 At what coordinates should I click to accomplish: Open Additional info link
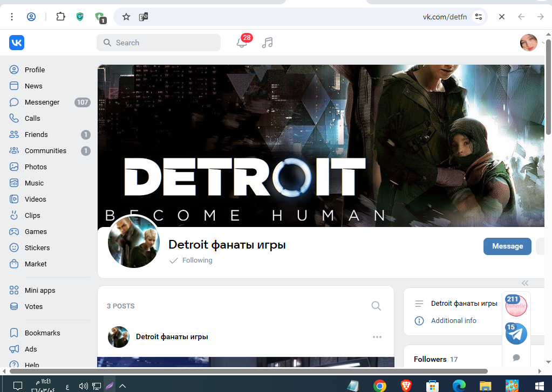click(453, 321)
